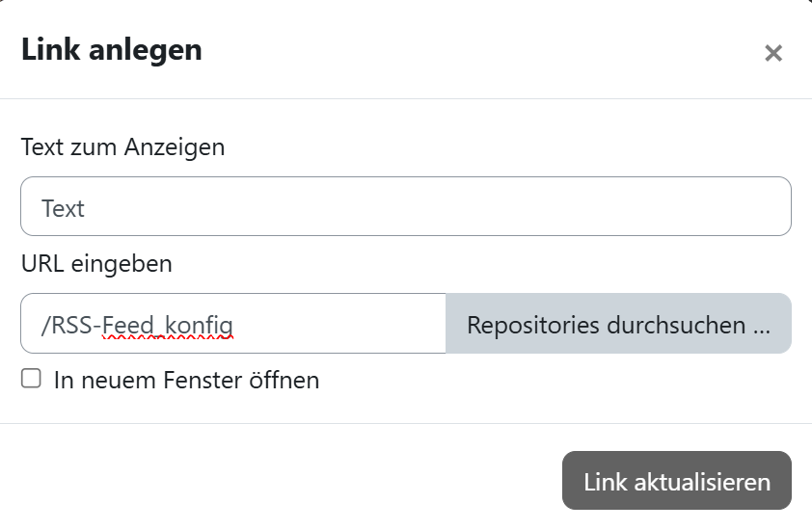Click the 'URL eingeben' label

point(96,263)
